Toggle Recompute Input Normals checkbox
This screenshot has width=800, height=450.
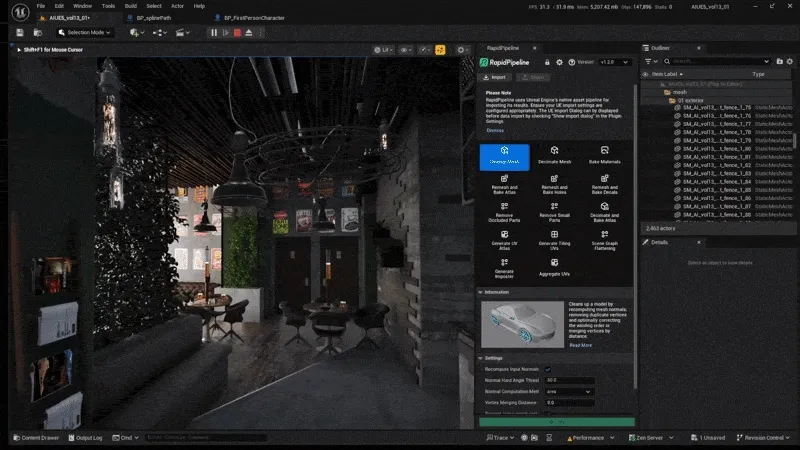[x=547, y=369]
